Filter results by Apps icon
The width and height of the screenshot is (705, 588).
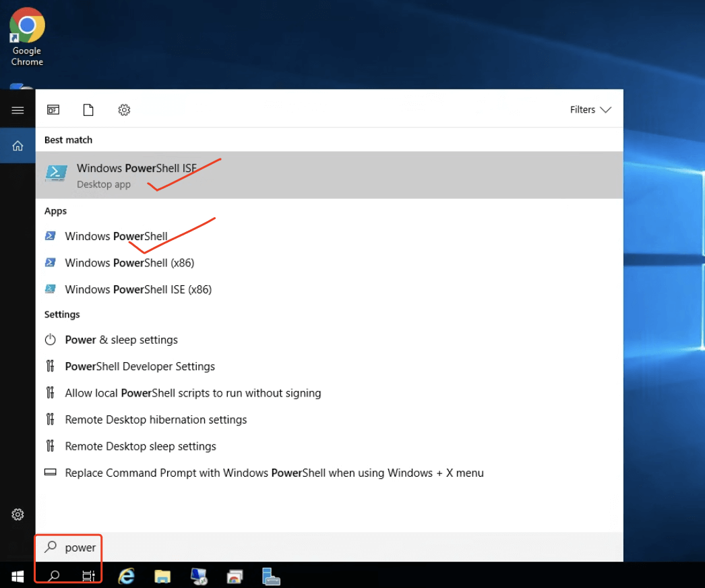53,110
